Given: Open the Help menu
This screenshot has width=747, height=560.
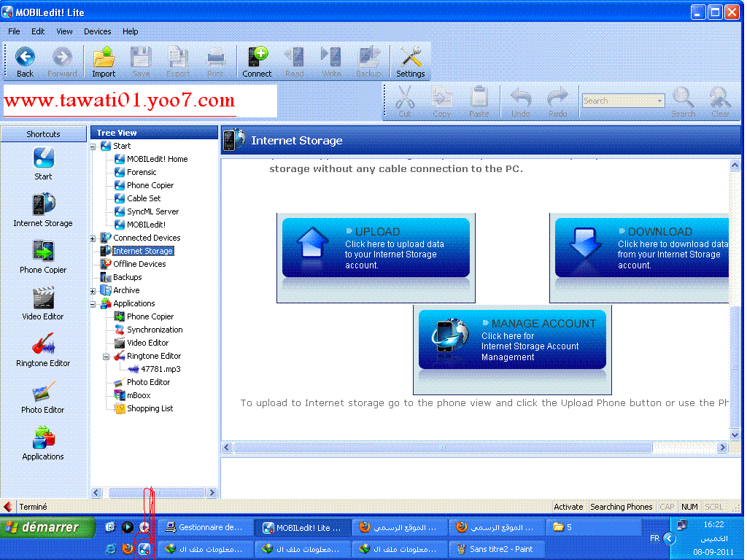Looking at the screenshot, I should [130, 31].
